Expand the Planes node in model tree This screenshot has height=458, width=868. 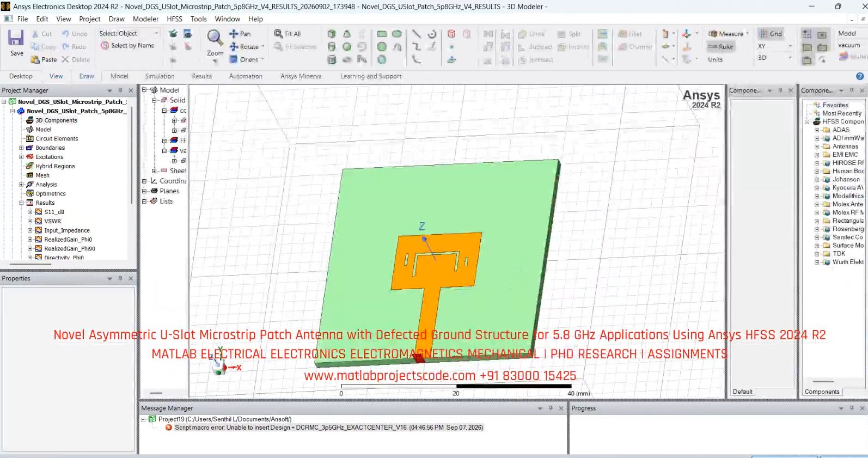point(144,191)
